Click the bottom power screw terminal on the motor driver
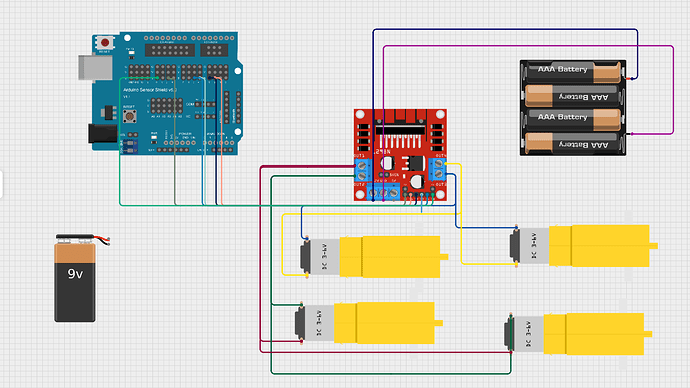Viewport: 690px width, 388px height. point(383,192)
